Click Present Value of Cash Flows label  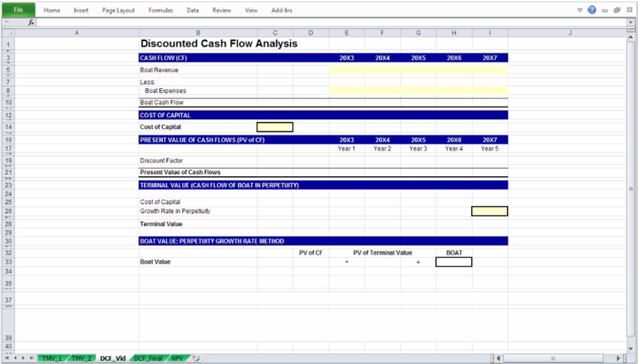(x=180, y=172)
